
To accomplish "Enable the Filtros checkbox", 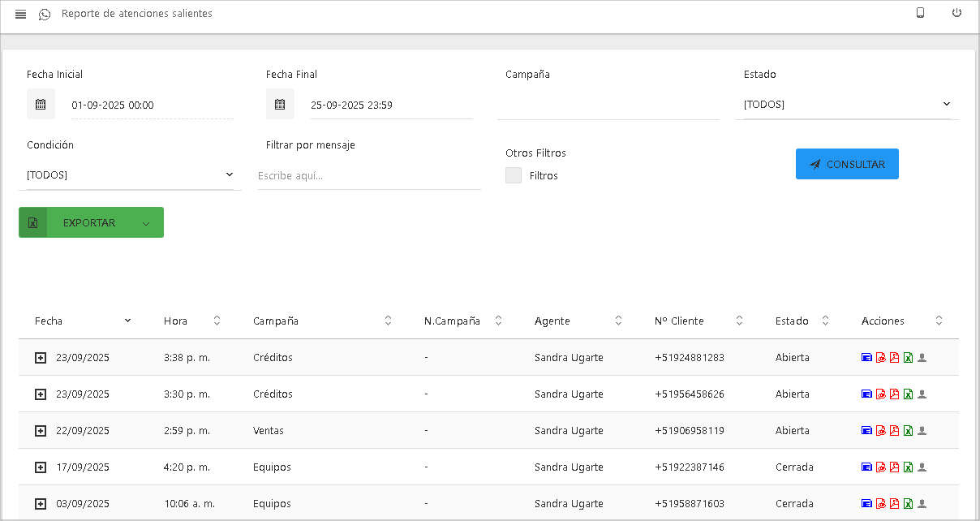I will click(514, 175).
